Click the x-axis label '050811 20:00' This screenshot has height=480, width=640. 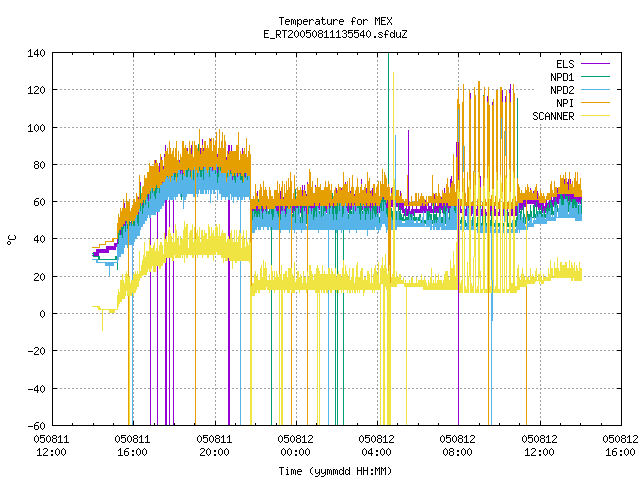point(214,446)
